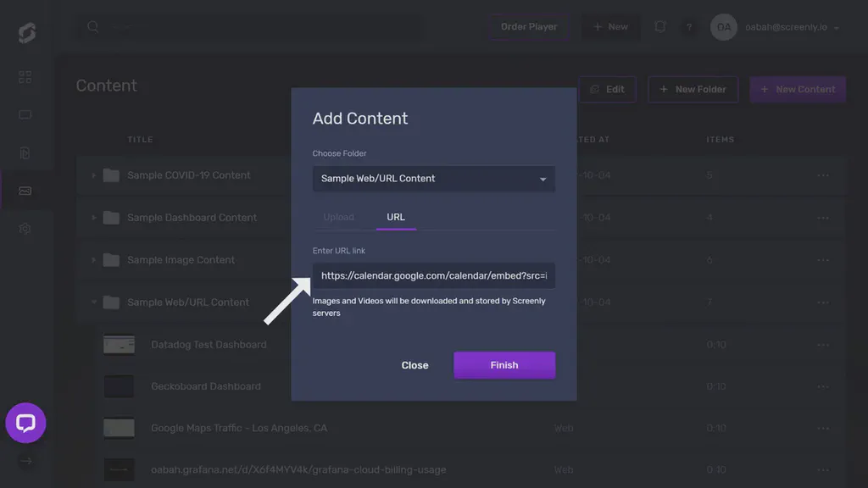The height and width of the screenshot is (488, 868).
Task: Open the live chat bubble widget
Action: point(25,423)
